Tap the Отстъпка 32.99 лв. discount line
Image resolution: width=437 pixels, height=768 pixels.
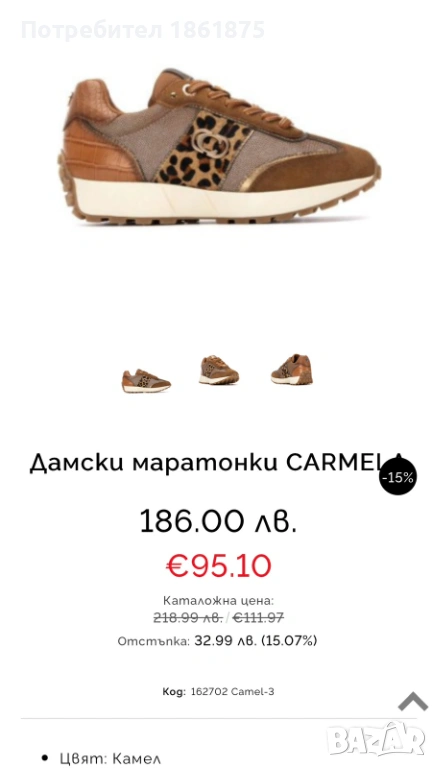[217, 641]
